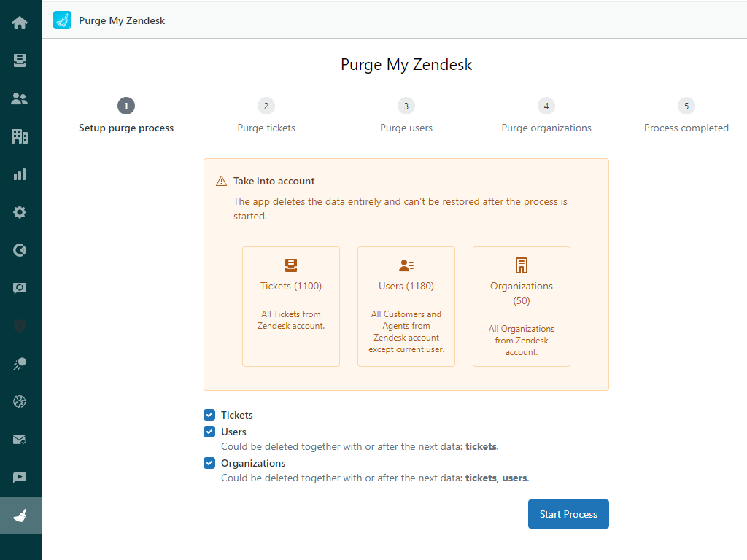Click the Start Process button
The height and width of the screenshot is (560, 747).
568,514
